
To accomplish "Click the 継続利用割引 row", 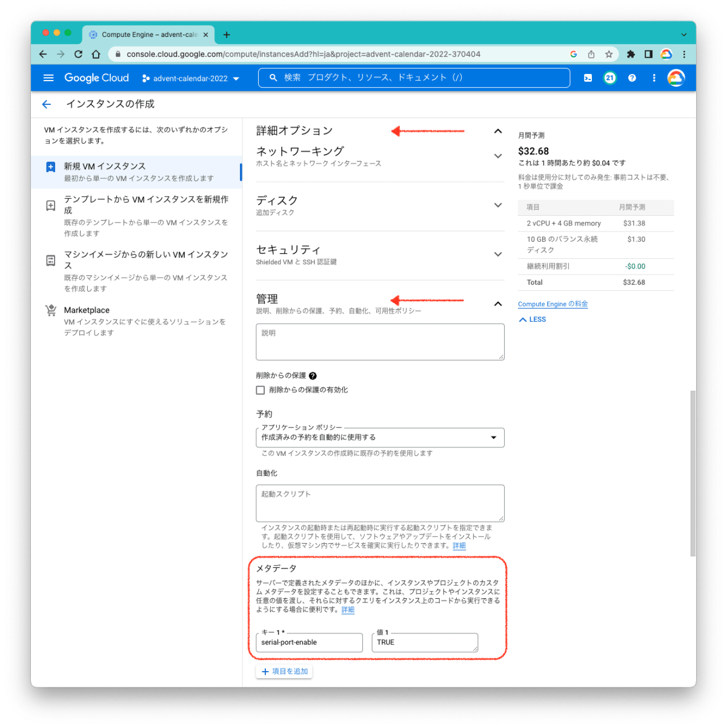I will (x=596, y=267).
